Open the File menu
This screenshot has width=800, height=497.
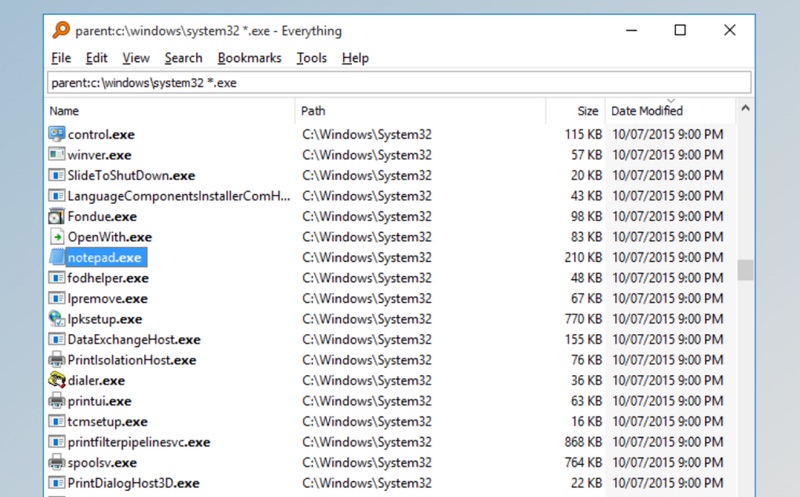61,58
